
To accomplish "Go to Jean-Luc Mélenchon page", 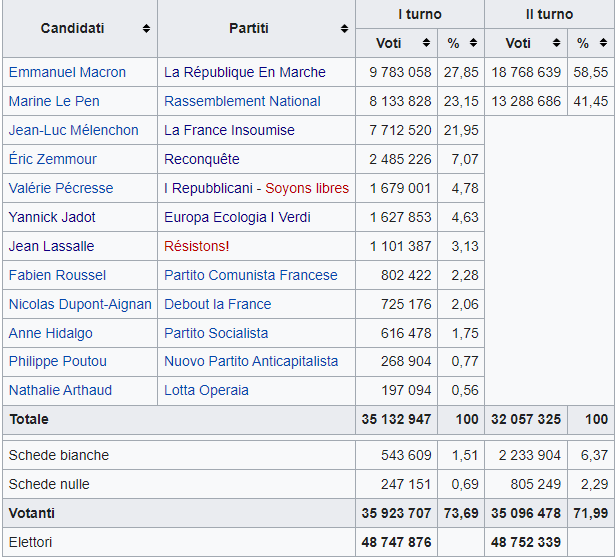I will pyautogui.click(x=73, y=130).
